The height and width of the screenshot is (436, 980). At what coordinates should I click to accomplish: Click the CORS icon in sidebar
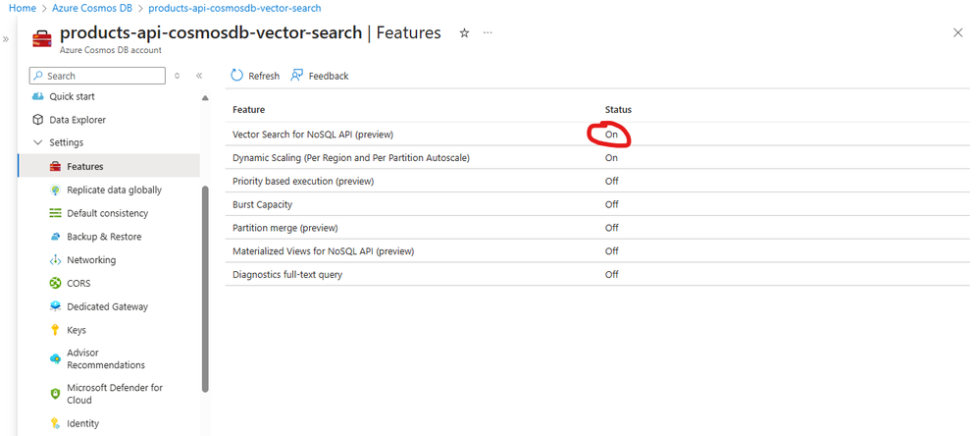pos(55,284)
